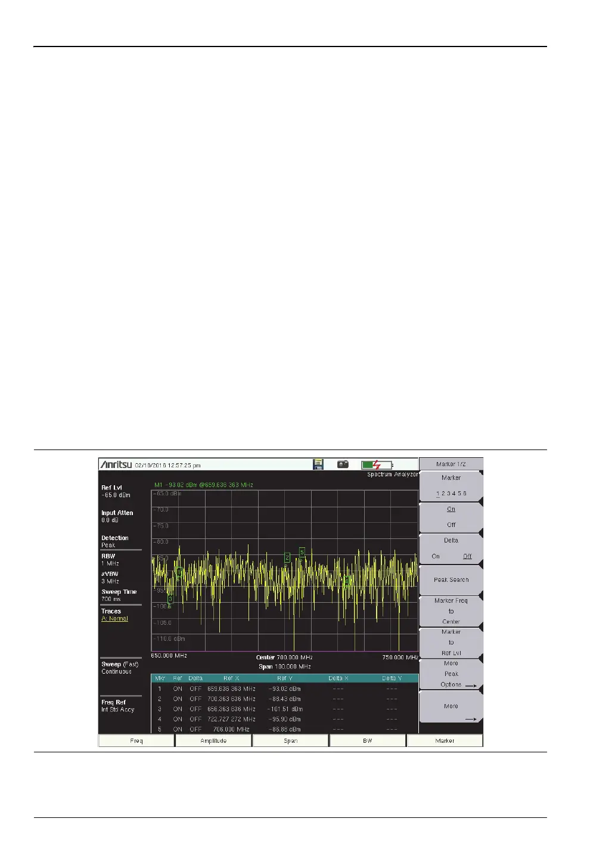This screenshot has height=868, width=615.
Task: Click the Sweep Time 700 ms setting
Action: pyautogui.click(x=119, y=596)
